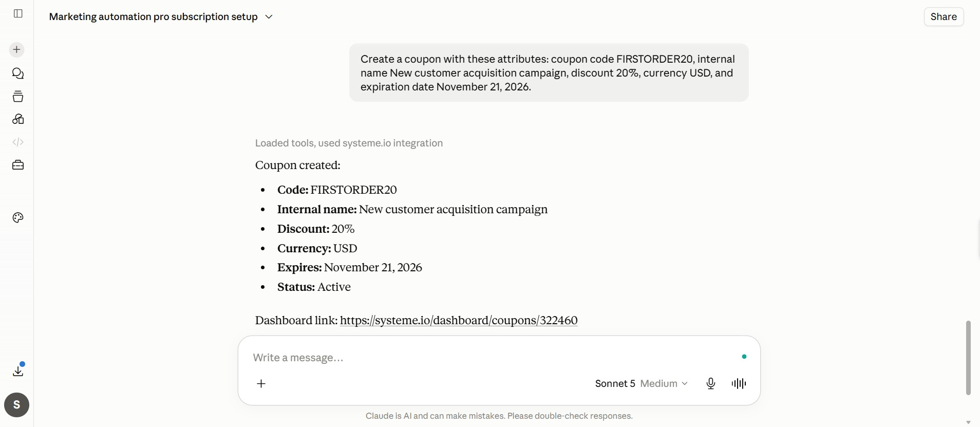980x427 pixels.
Task: Click the vertical chat scrollbar
Action: click(x=968, y=358)
